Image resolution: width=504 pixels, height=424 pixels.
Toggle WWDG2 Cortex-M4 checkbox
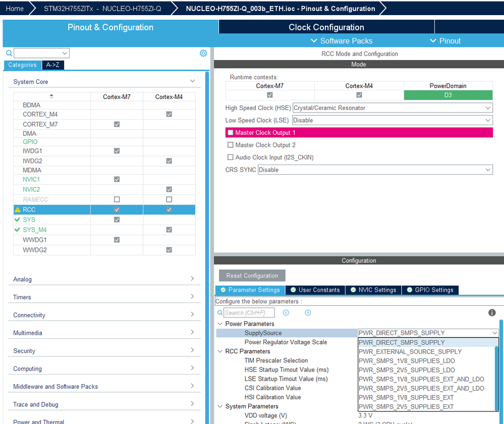(169, 250)
